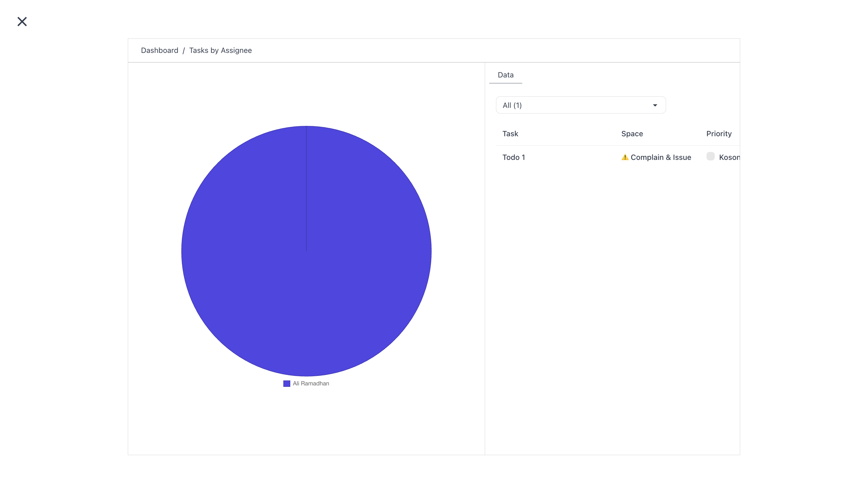Click the Tasks by Assignee breadcrumb

(220, 50)
